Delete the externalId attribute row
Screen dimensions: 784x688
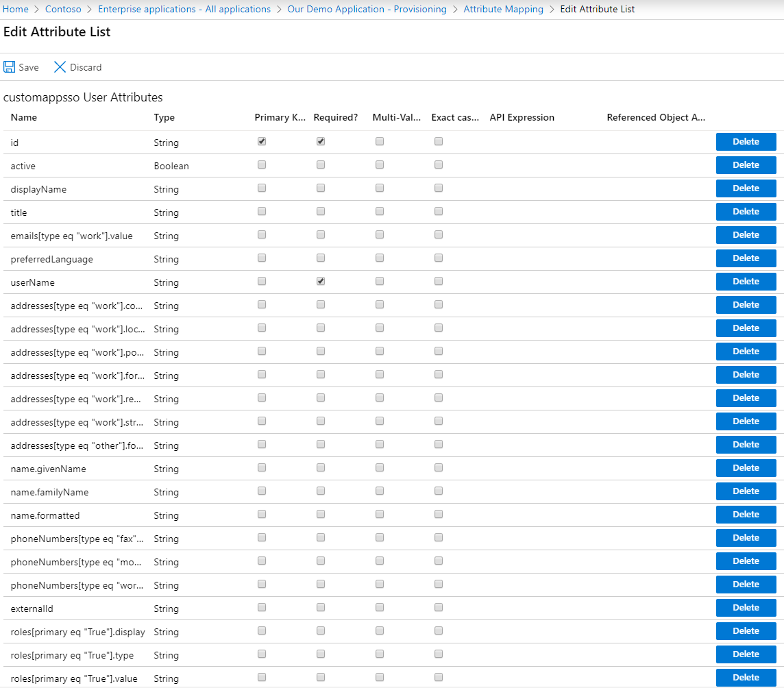[746, 608]
